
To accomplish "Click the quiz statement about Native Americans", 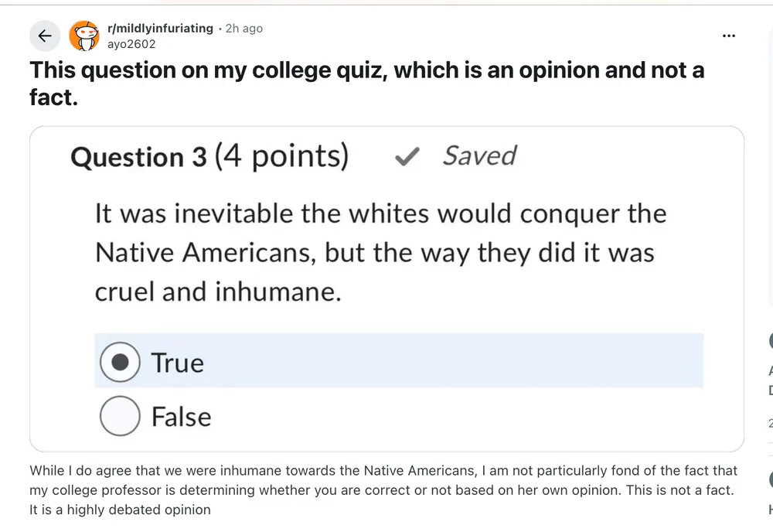I will click(x=380, y=253).
